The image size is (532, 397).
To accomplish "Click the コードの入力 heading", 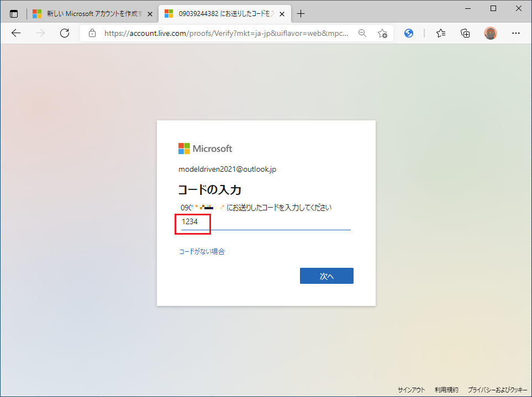I will (x=210, y=190).
